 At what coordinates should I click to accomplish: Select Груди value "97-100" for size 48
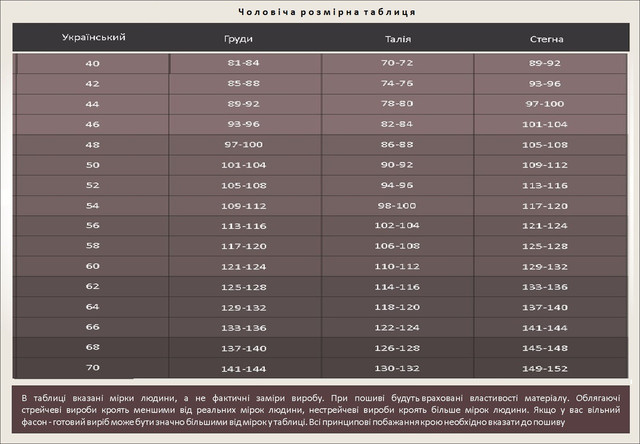click(244, 144)
